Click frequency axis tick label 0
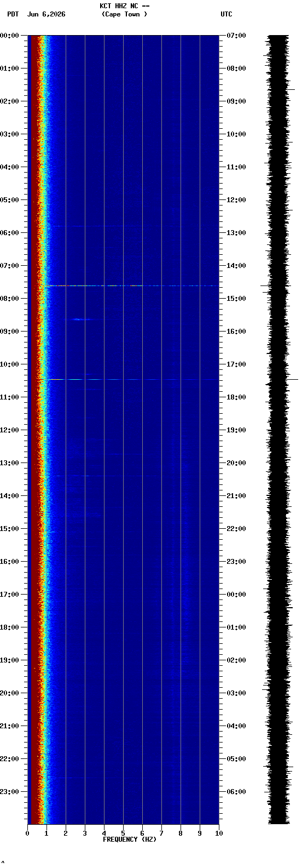The height and width of the screenshot is (868, 302). [27, 833]
